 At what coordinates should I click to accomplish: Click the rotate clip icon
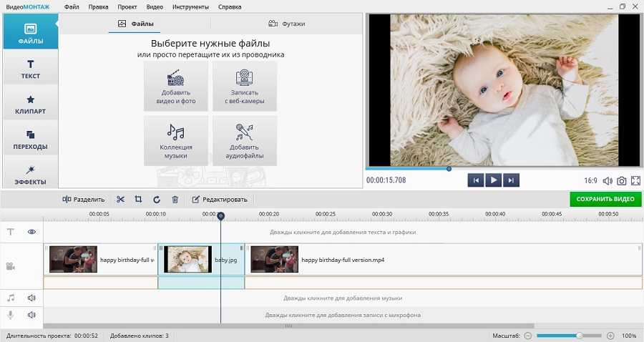(x=157, y=200)
